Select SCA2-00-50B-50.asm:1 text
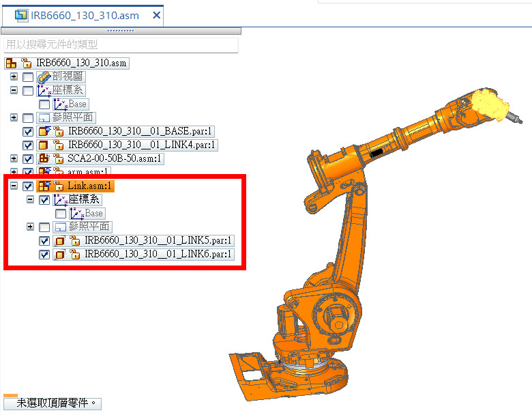Image resolution: width=532 pixels, height=415 pixels. tap(115, 158)
